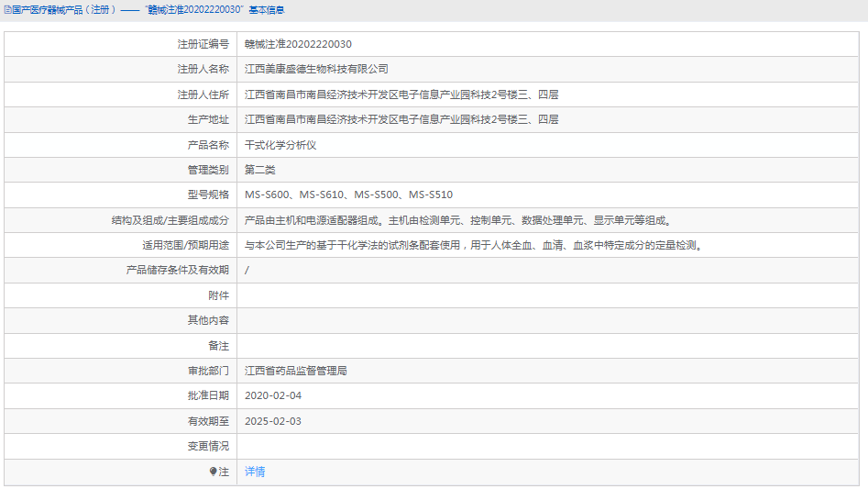
Task: Select registrant name 江西美康盛德生物科技有限公司
Action: (x=316, y=69)
